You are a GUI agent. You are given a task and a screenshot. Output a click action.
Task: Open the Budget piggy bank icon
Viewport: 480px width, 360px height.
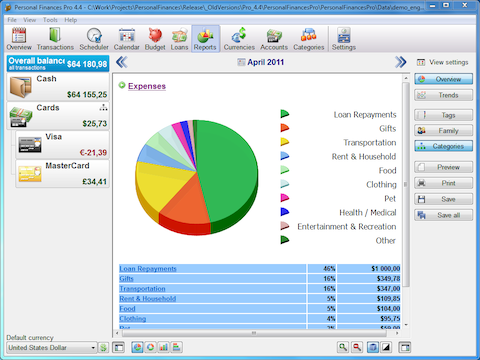point(155,39)
